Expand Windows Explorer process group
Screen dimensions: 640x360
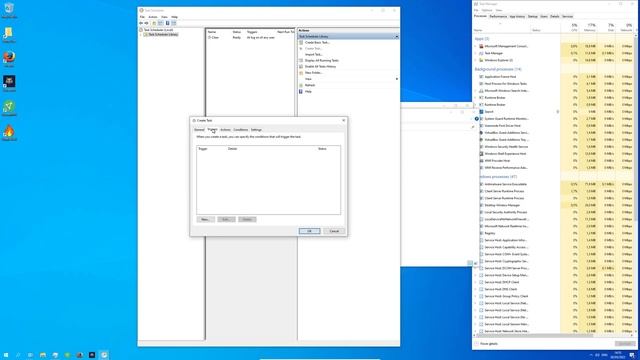click(x=476, y=60)
